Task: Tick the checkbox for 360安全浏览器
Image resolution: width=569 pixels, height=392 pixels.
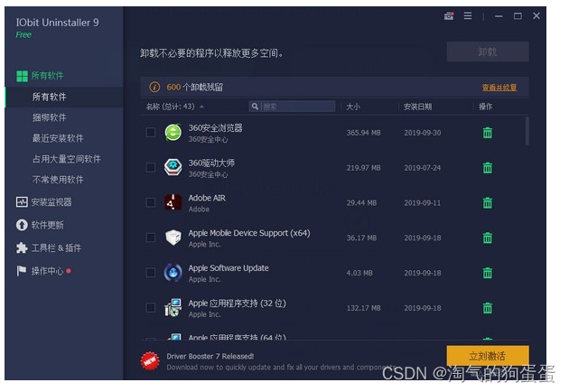Action: click(x=151, y=133)
